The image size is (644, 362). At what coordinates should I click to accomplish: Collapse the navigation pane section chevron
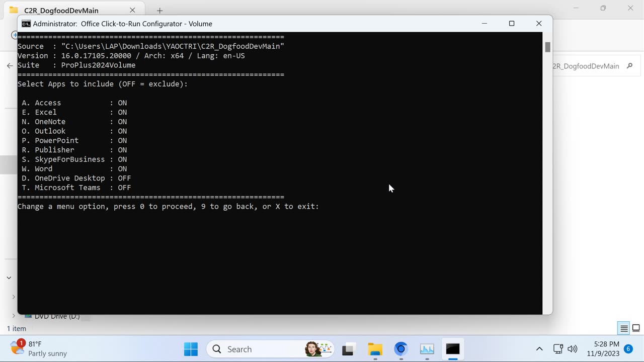9,278
